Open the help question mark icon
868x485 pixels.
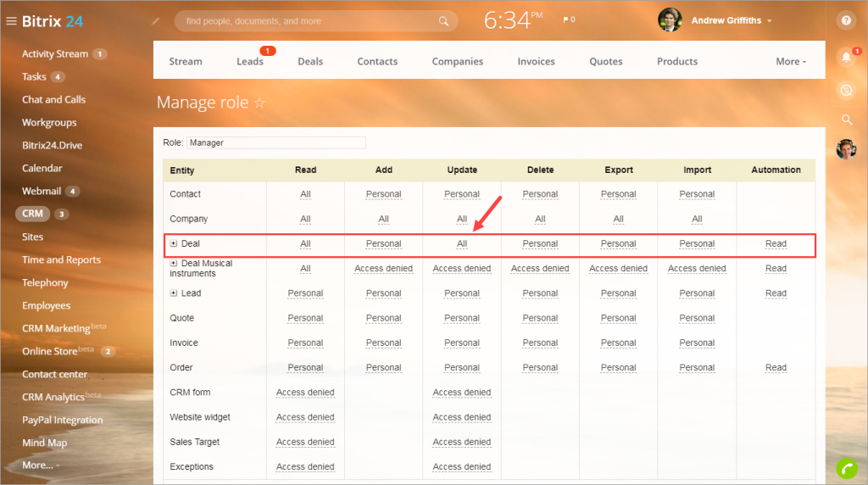[846, 20]
